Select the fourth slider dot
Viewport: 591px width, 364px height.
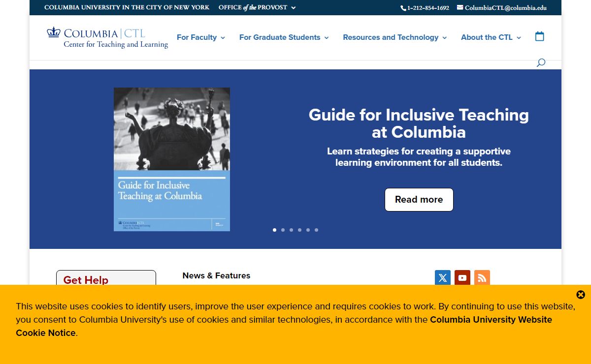[300, 230]
